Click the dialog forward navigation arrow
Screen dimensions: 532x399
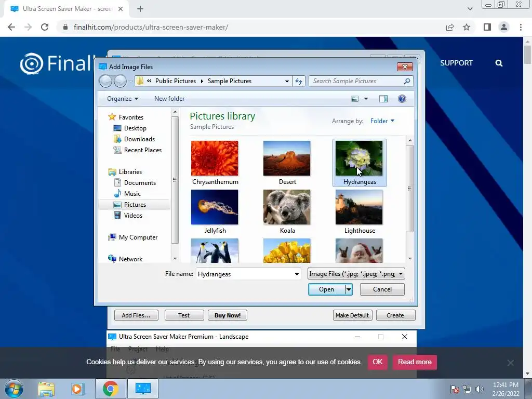click(x=120, y=81)
